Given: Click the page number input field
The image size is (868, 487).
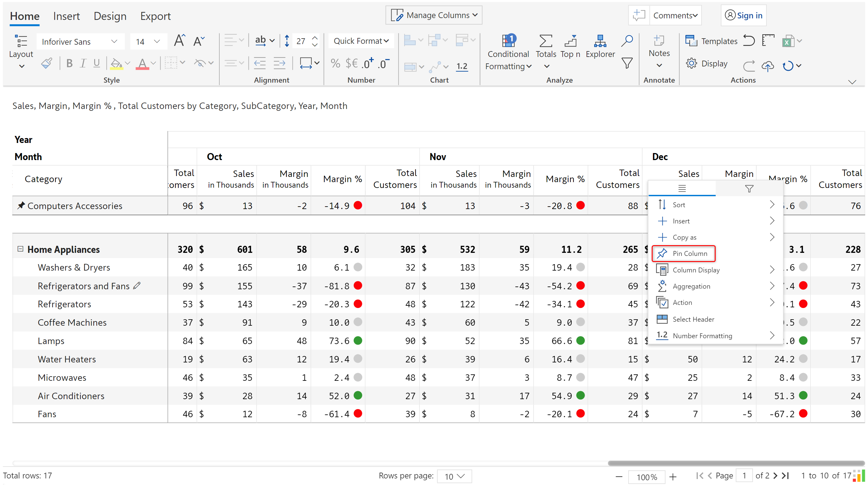Looking at the screenshot, I should (x=744, y=476).
